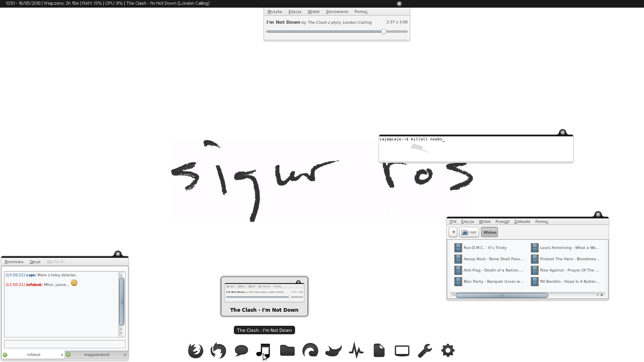Open Rozmowa menu in chat window

click(x=14, y=262)
